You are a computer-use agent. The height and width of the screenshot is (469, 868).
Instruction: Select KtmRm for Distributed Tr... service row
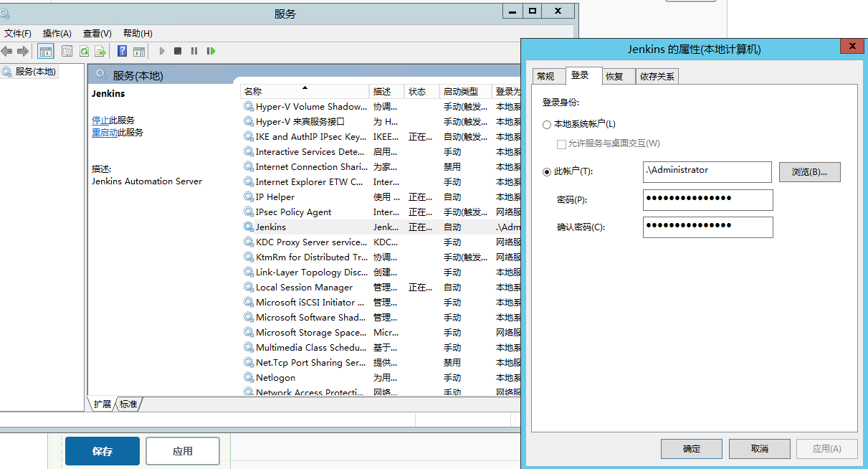[381, 257]
